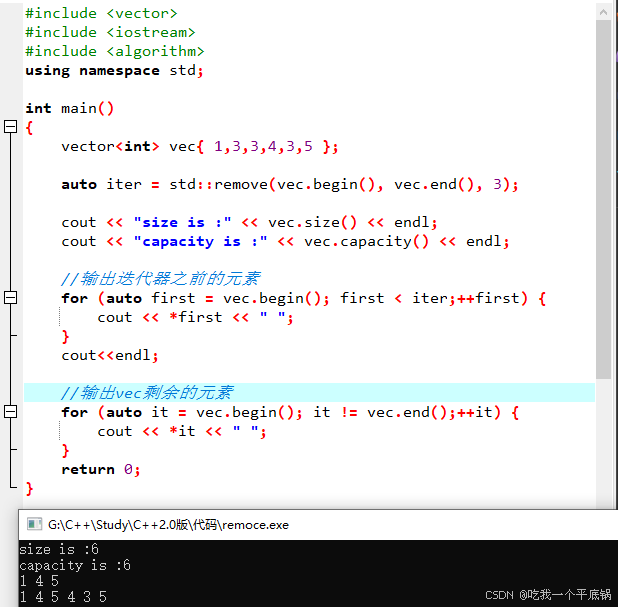Click the 'int main()' line
618x607 pixels.
point(70,108)
